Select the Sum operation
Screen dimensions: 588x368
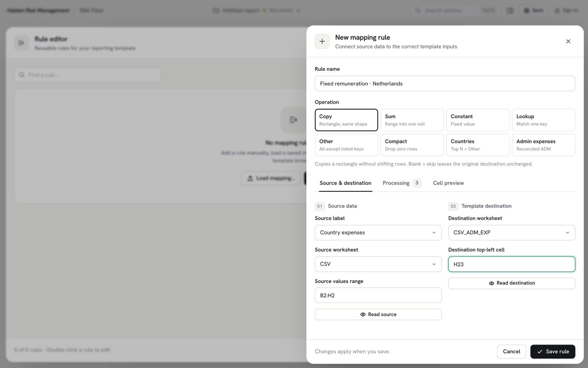[x=412, y=120]
